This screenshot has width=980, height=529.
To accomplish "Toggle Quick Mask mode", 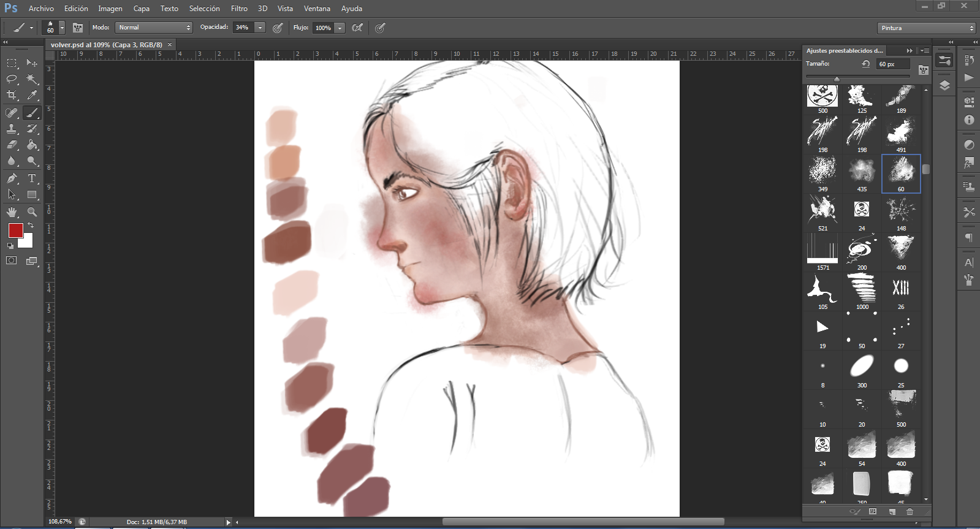I will tap(12, 261).
